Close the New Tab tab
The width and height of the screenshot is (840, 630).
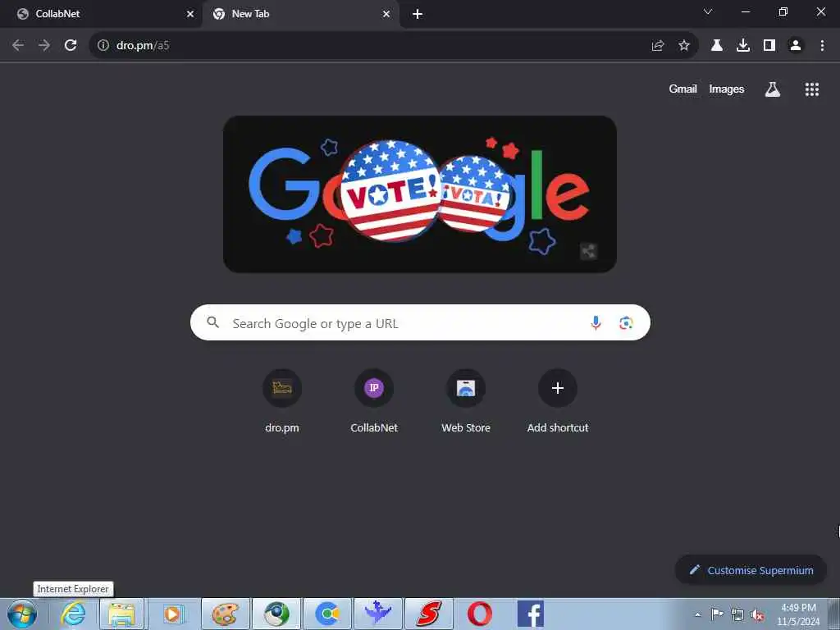coord(386,14)
